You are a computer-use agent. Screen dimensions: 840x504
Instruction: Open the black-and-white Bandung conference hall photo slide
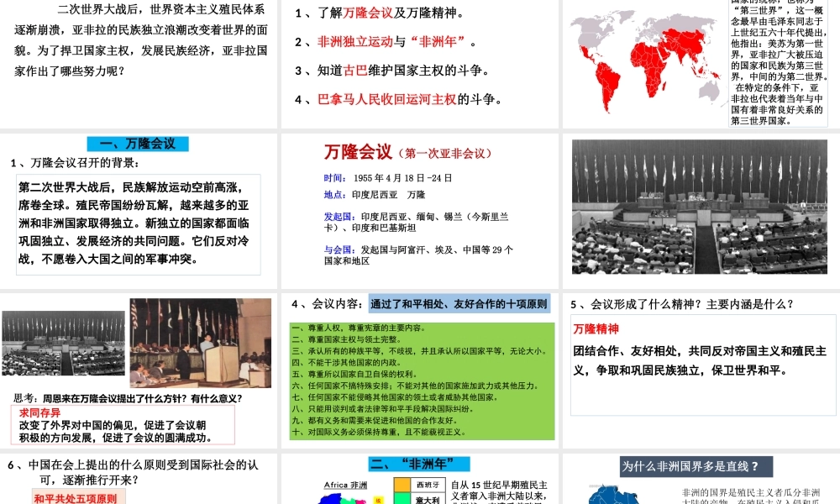pos(700,207)
